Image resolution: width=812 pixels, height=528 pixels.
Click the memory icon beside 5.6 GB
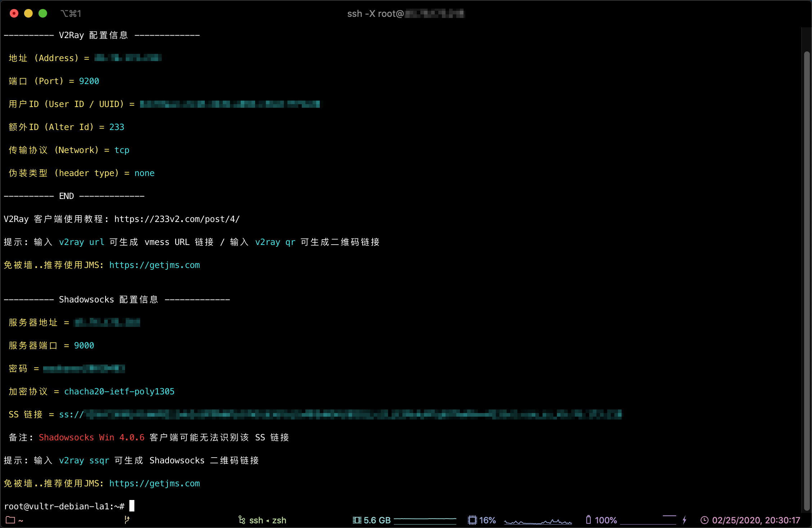357,520
